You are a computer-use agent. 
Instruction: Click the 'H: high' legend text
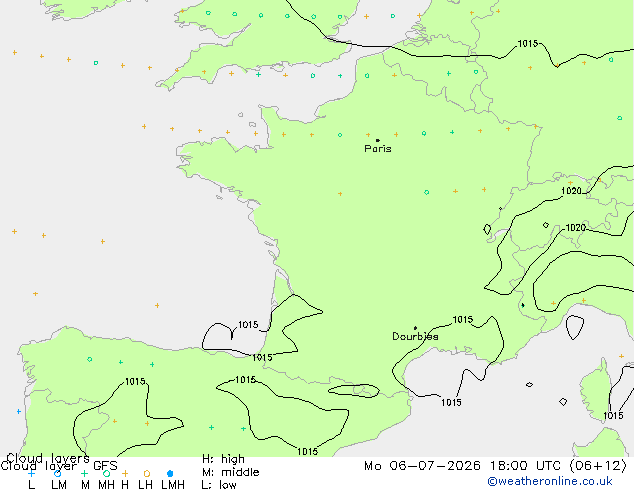pos(223,459)
